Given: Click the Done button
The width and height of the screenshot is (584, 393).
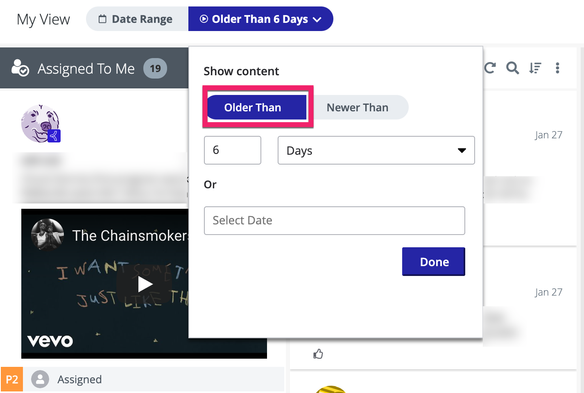Looking at the screenshot, I should pyautogui.click(x=434, y=262).
